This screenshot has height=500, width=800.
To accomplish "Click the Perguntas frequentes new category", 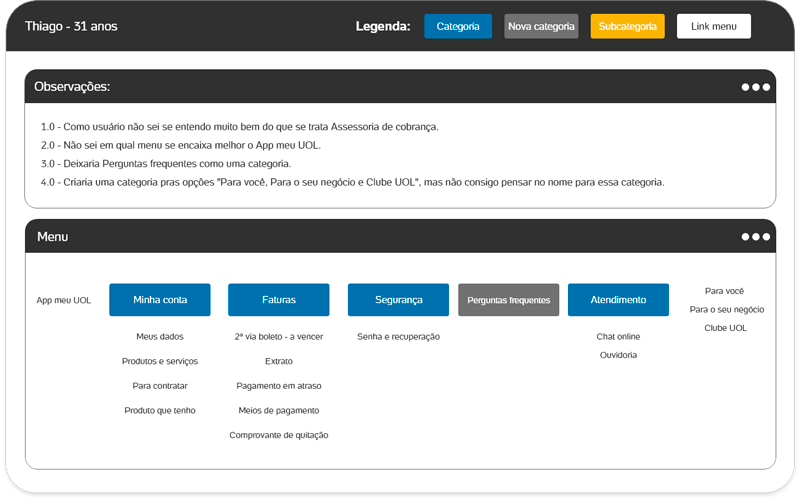I will [508, 300].
